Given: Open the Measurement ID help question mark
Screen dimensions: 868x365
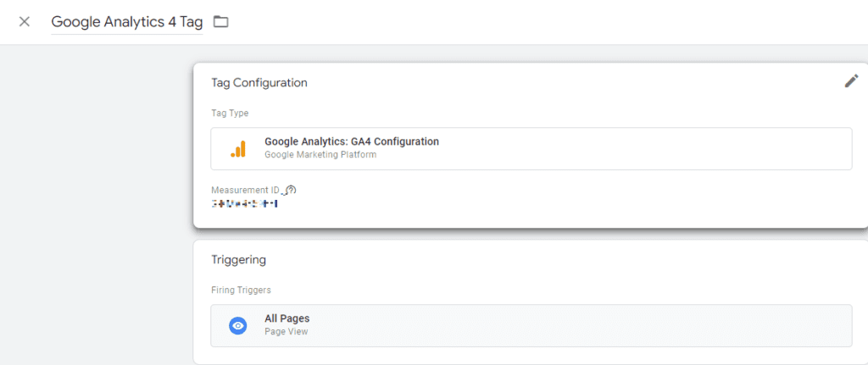Looking at the screenshot, I should coord(292,190).
